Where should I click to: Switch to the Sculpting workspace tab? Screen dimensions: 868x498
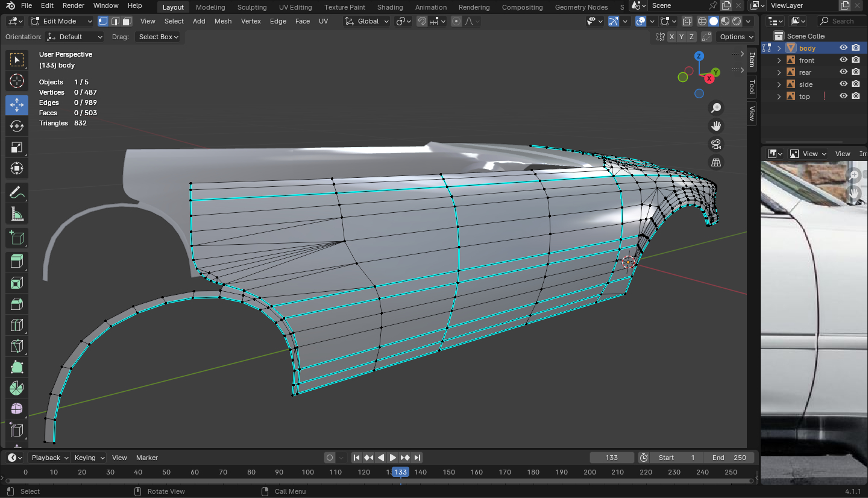click(251, 7)
